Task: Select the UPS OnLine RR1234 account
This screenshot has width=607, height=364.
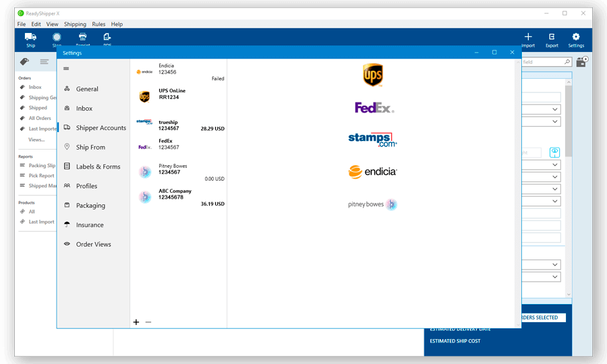Action: [179, 96]
